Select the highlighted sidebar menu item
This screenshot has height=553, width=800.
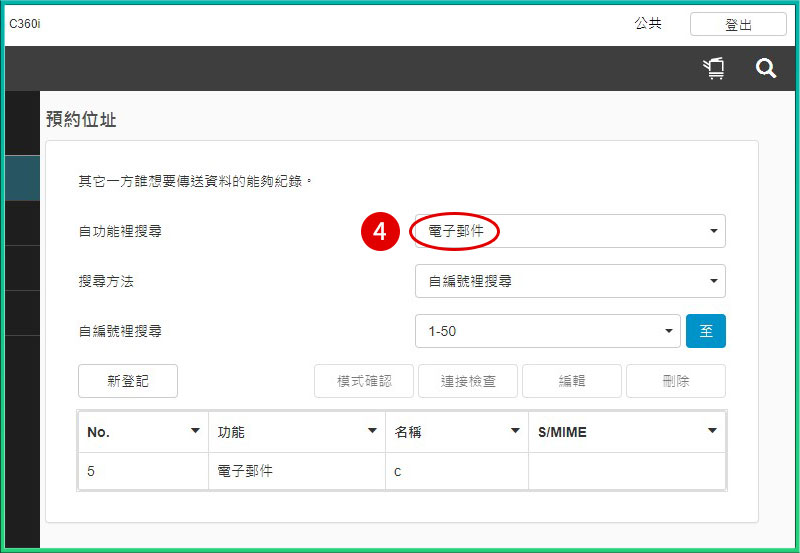tap(22, 178)
